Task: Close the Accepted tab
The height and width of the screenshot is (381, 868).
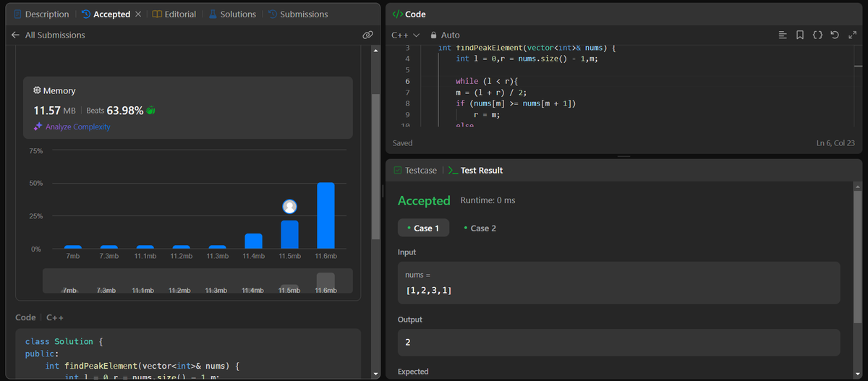Action: (x=138, y=14)
